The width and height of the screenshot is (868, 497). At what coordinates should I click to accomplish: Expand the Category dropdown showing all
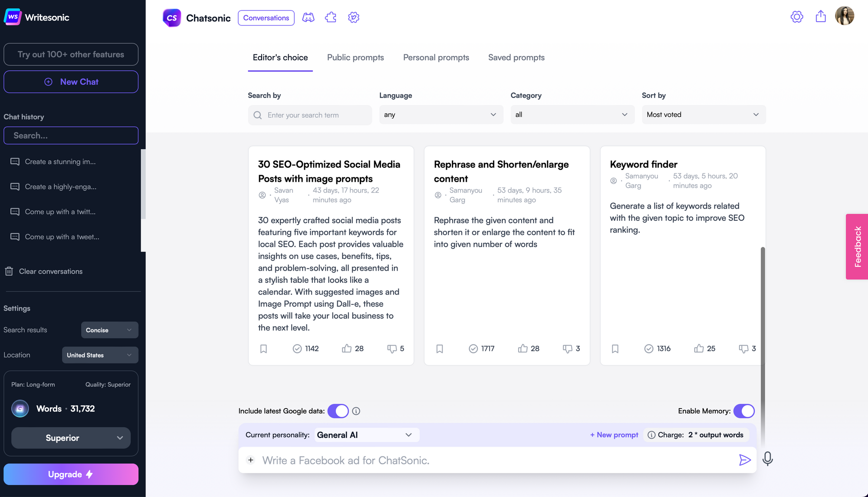pos(569,114)
